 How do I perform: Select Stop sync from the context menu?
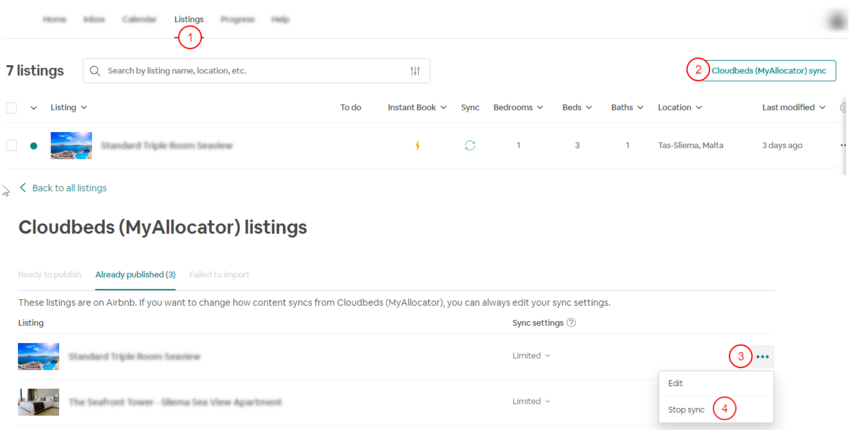(687, 410)
